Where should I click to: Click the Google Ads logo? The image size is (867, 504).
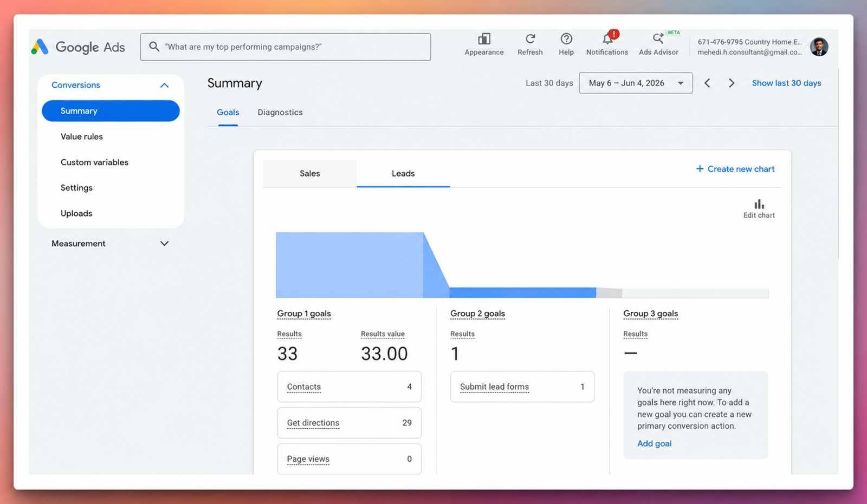coord(78,47)
